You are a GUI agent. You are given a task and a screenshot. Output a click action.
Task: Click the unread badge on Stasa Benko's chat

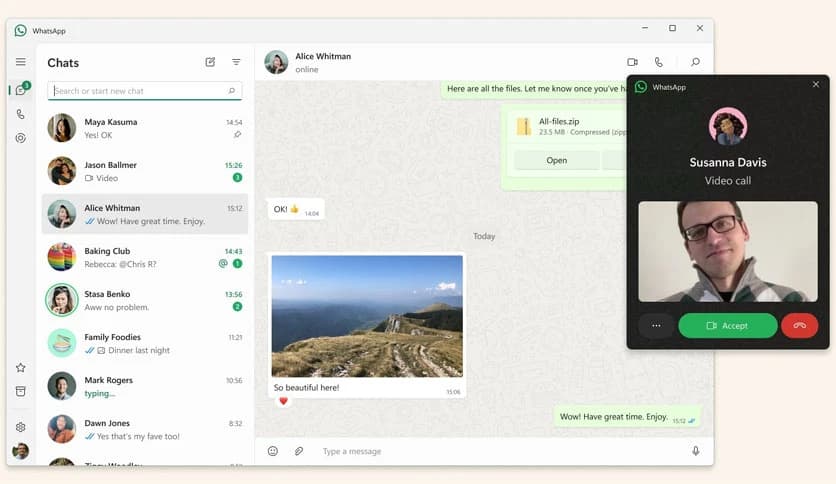[x=237, y=306]
